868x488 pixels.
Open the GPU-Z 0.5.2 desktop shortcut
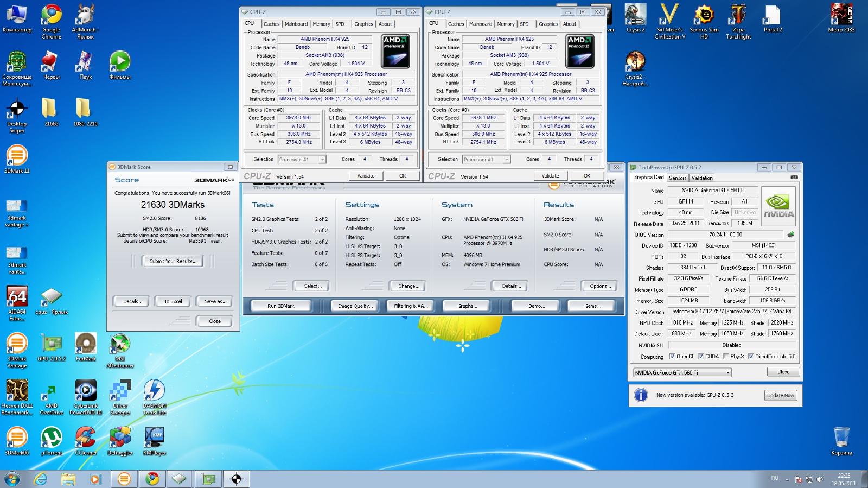52,347
